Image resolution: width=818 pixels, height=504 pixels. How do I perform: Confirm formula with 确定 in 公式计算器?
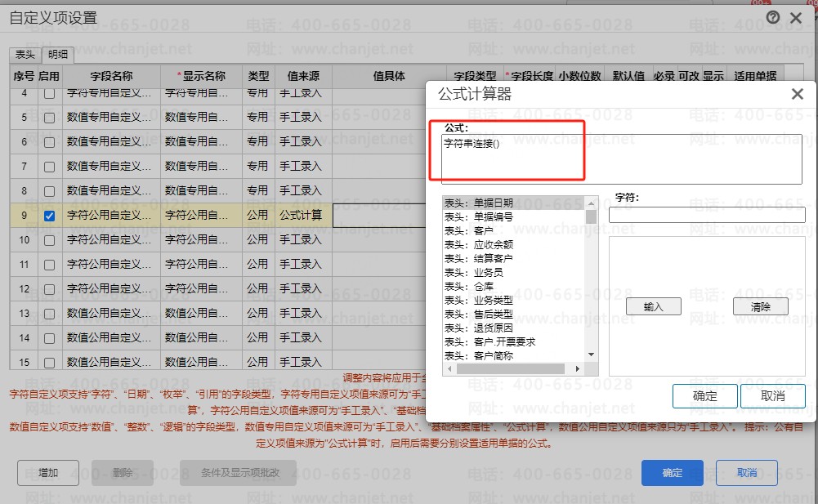click(704, 396)
